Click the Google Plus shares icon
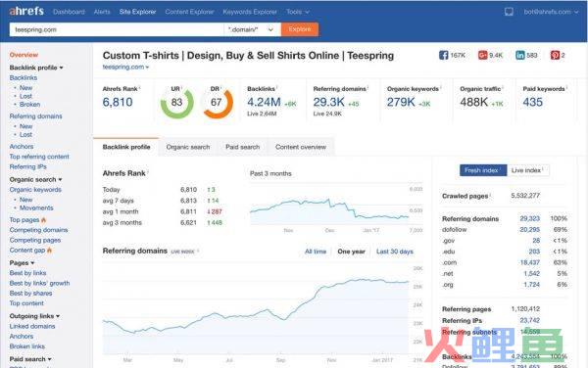The height and width of the screenshot is (368, 588). (482, 56)
